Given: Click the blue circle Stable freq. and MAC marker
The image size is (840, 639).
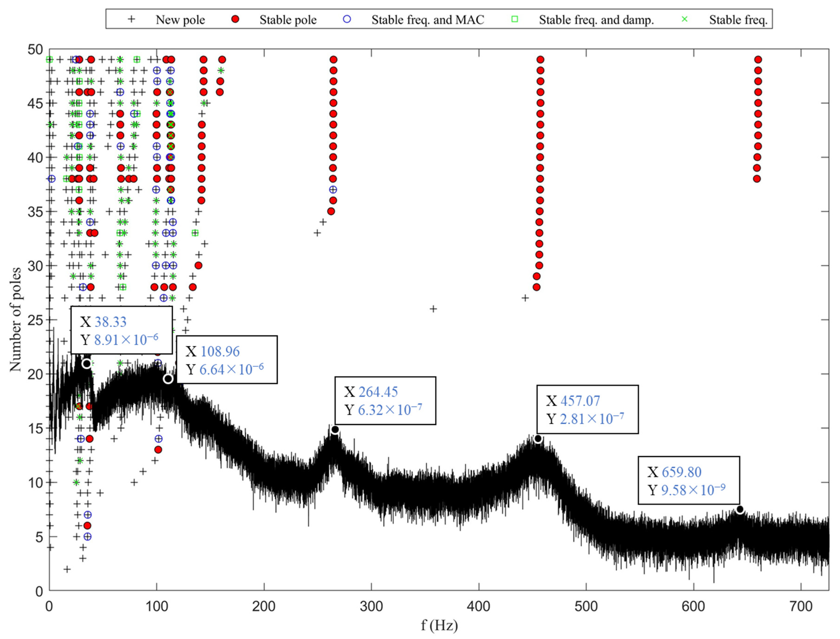Looking at the screenshot, I should tap(347, 19).
